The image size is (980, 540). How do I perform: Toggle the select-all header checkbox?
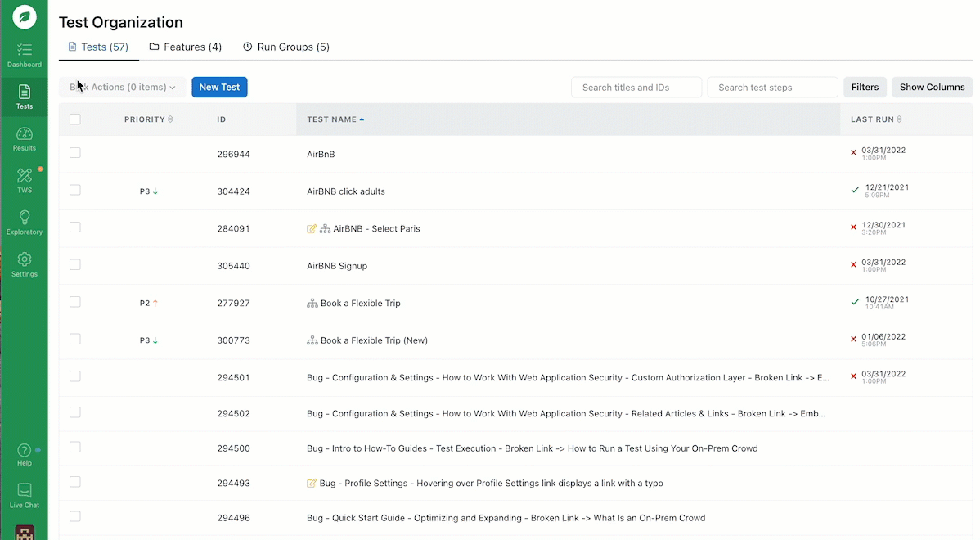pyautogui.click(x=75, y=119)
